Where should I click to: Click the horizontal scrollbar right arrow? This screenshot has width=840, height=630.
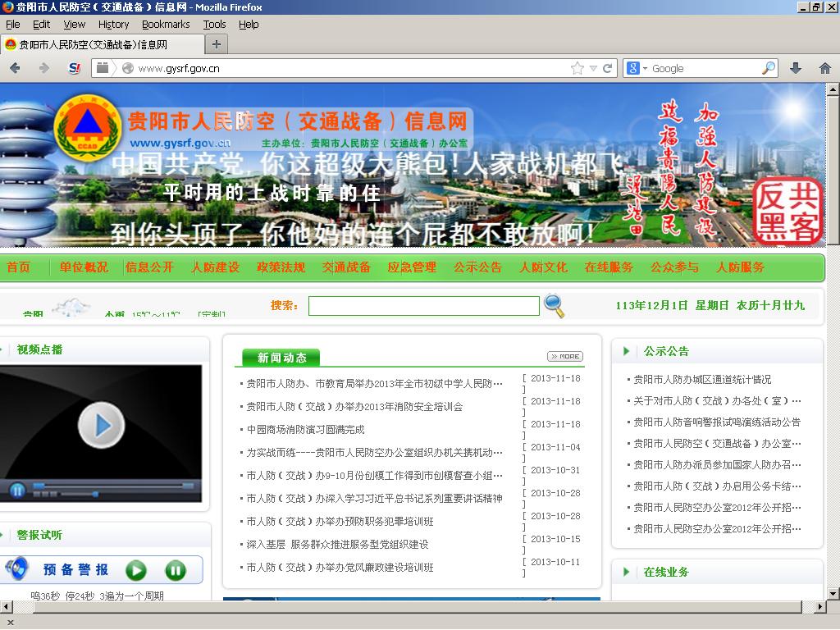pyautogui.click(x=819, y=606)
